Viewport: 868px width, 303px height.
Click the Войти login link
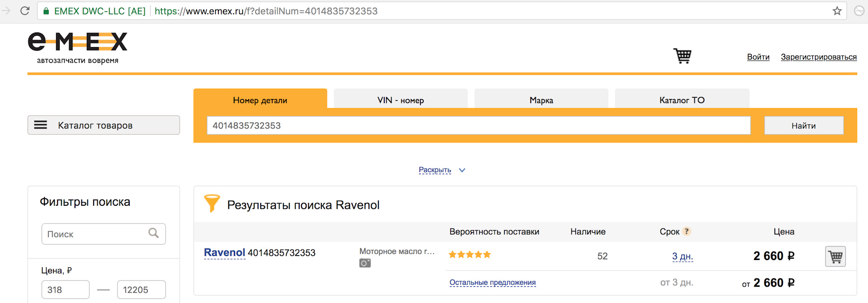coord(758,57)
